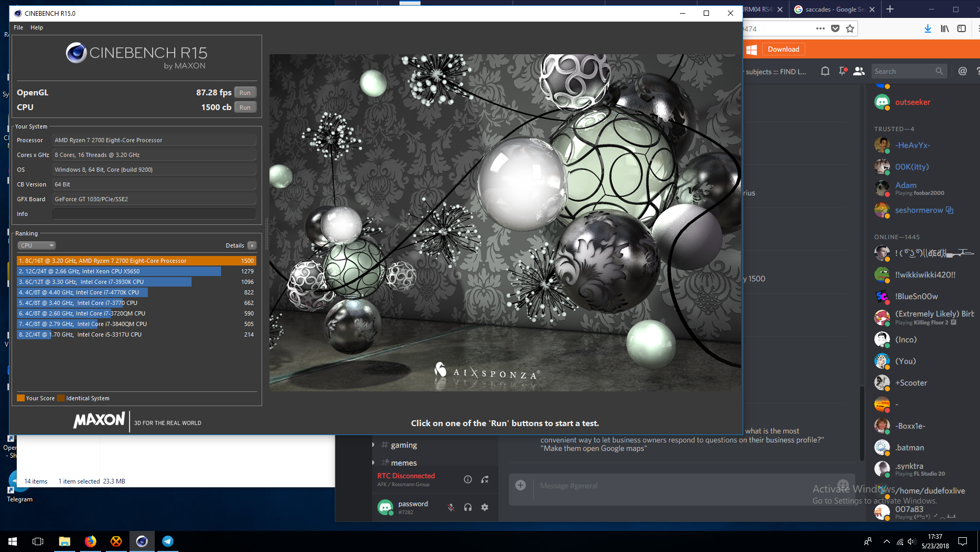Click the Info text field
Image resolution: width=980 pixels, height=552 pixels.
154,214
